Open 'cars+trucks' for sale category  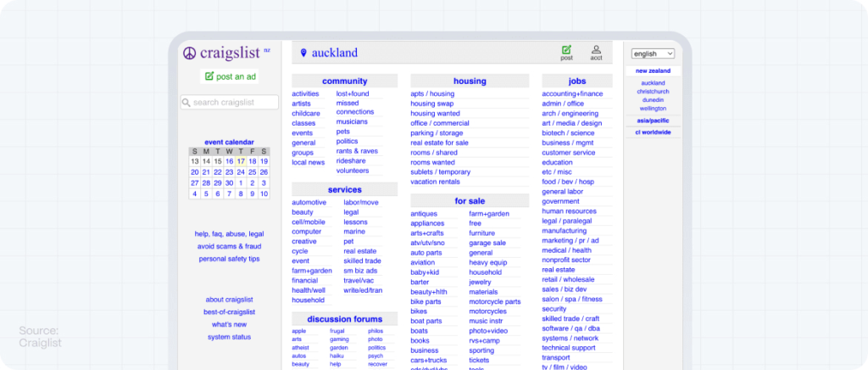(430, 360)
